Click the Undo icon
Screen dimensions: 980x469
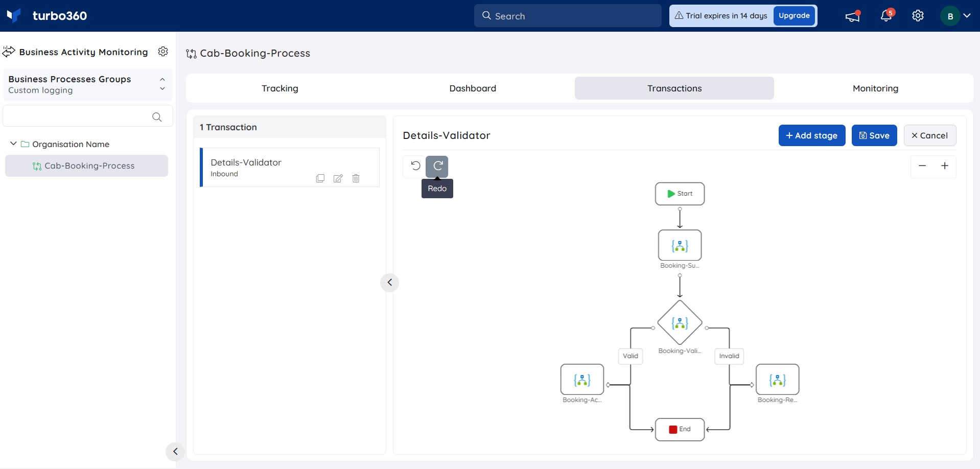[415, 166]
